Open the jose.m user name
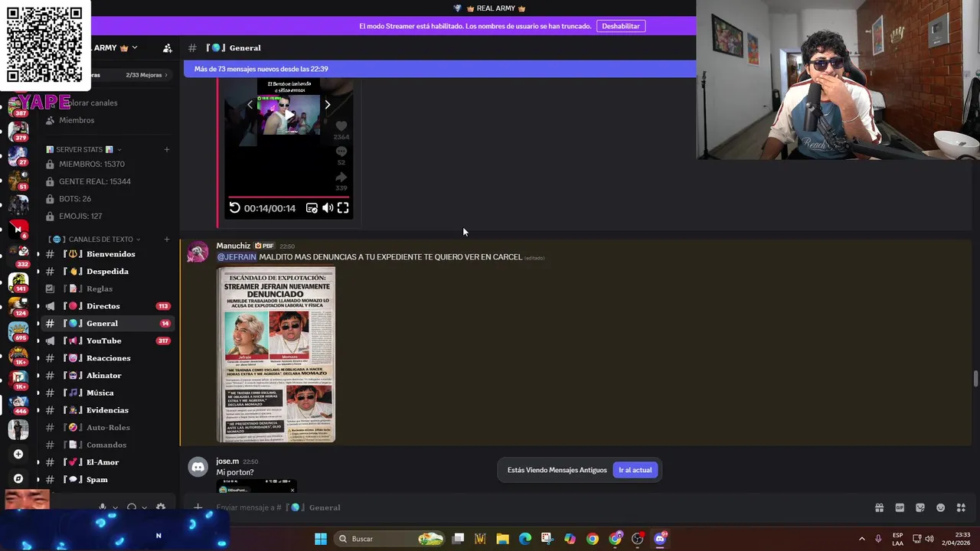Screen dimensions: 980x551 (227, 461)
